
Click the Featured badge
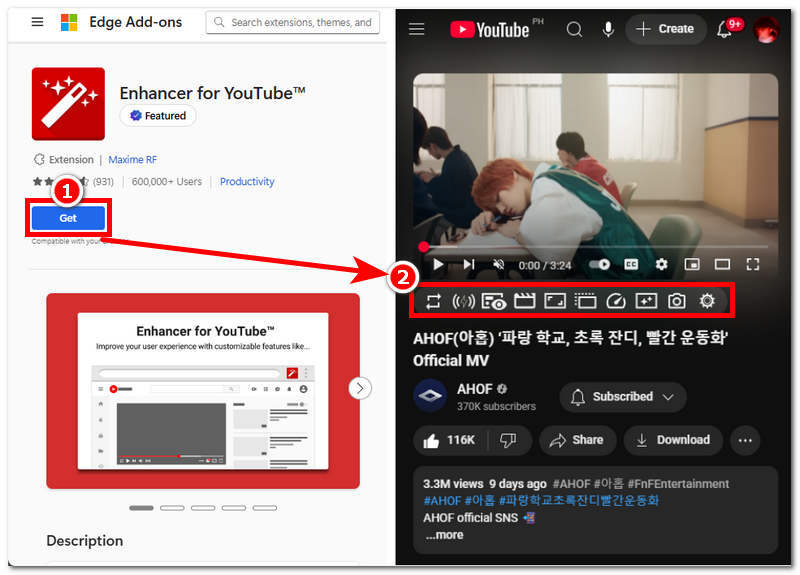pyautogui.click(x=158, y=116)
